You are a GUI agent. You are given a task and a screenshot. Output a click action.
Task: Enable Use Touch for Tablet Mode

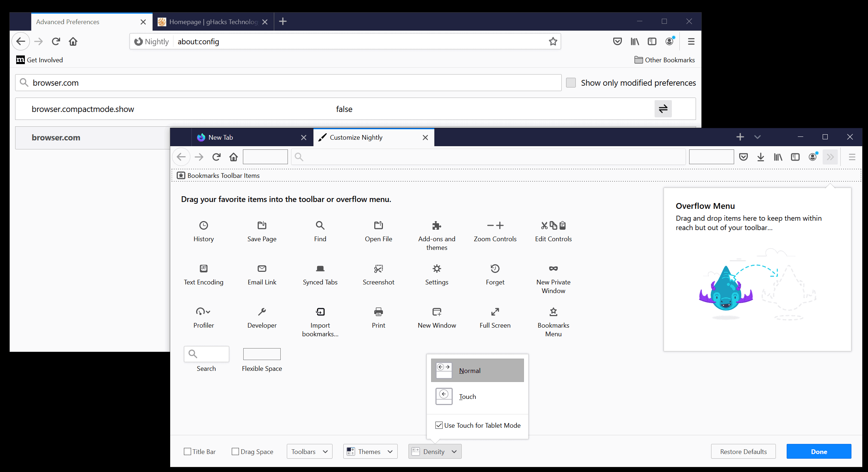(439, 425)
